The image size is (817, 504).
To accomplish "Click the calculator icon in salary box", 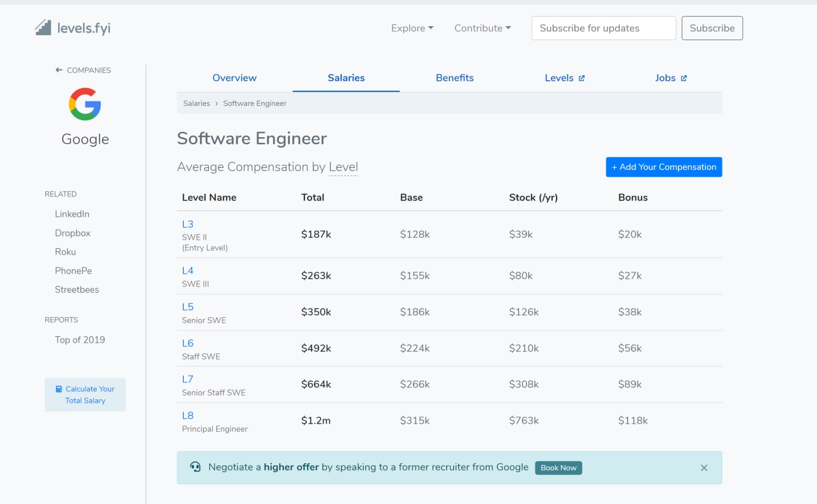I will click(59, 389).
